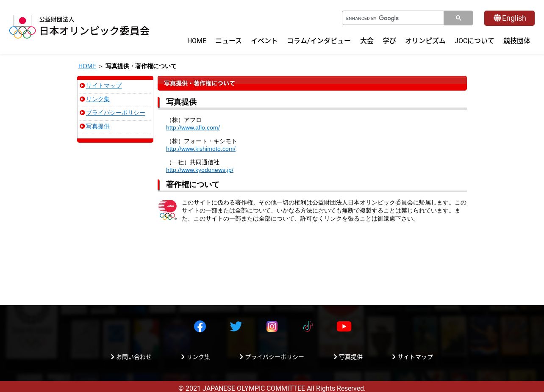The width and height of the screenshot is (544, 392).
Task: Visit the aflo.com link
Action: (193, 127)
